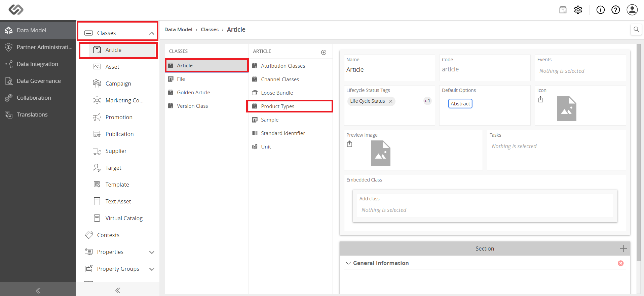
Task: Select the Marketing Co... class item
Action: click(118, 100)
